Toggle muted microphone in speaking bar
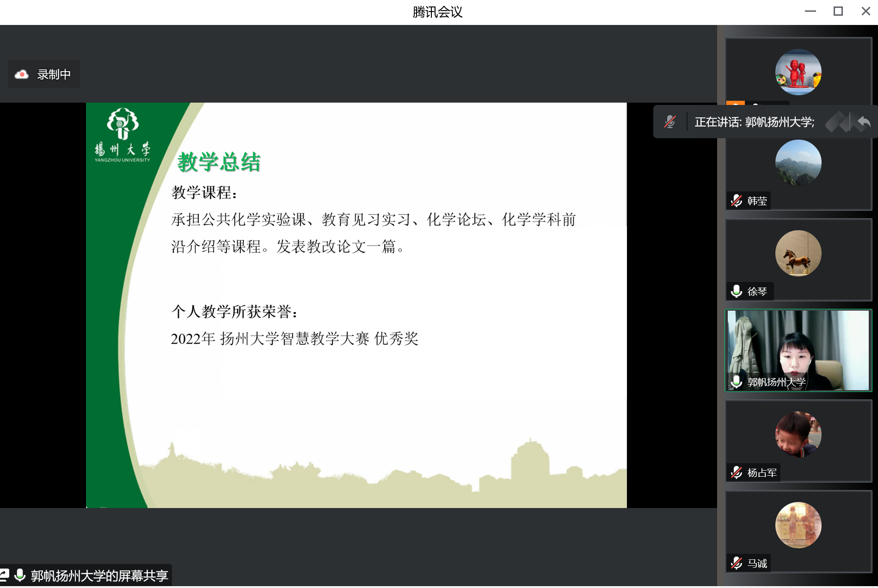Viewport: 878px width, 588px height. pyautogui.click(x=669, y=122)
